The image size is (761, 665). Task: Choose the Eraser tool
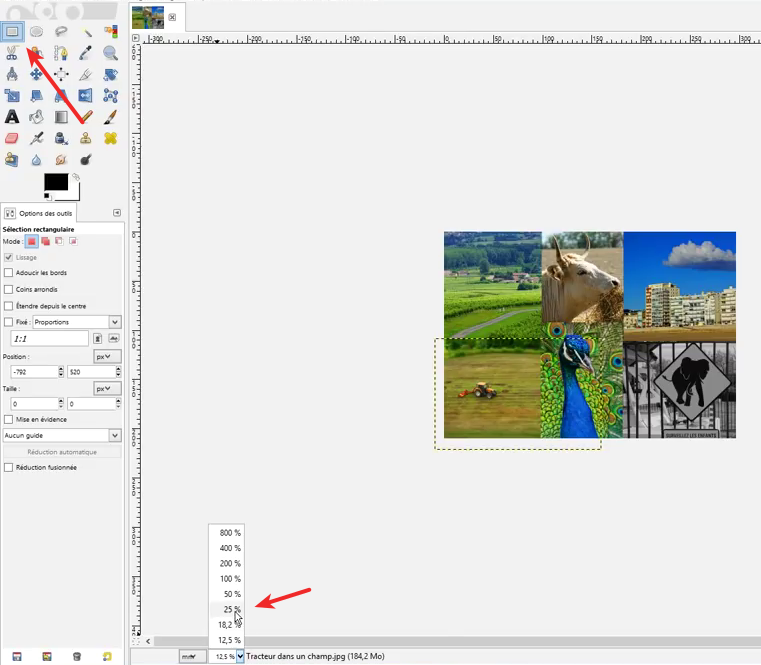pyautogui.click(x=12, y=138)
